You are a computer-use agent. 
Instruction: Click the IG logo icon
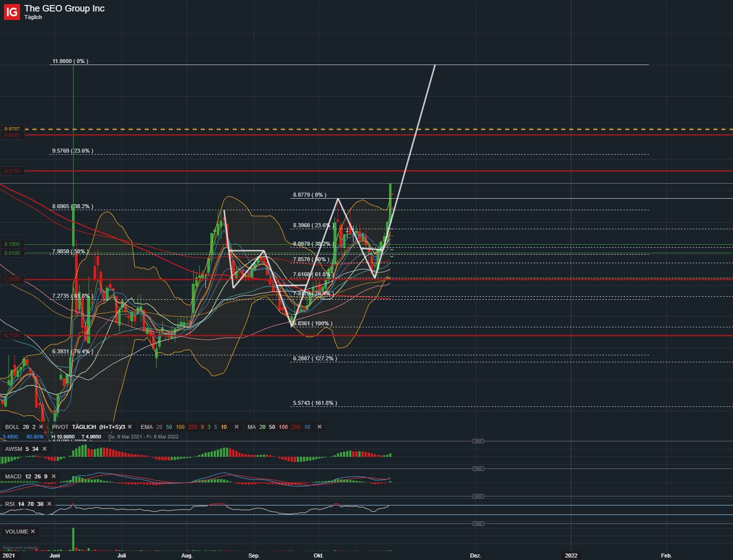[x=12, y=12]
